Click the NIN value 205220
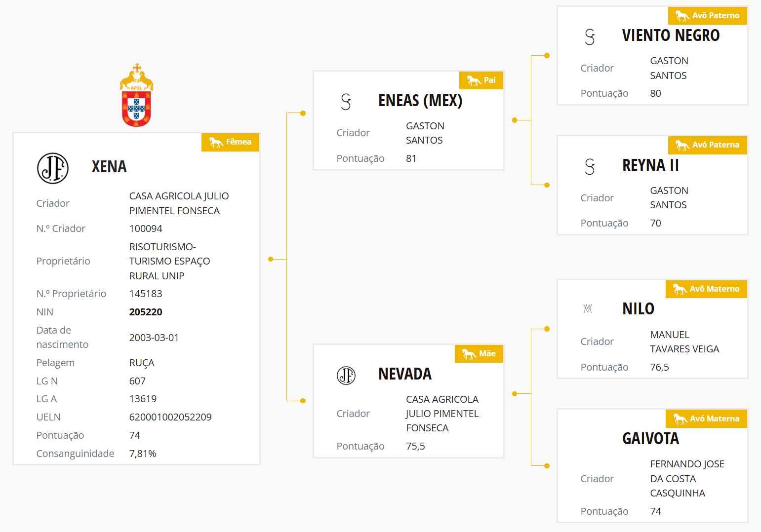Image resolution: width=761 pixels, height=532 pixels. point(146,312)
